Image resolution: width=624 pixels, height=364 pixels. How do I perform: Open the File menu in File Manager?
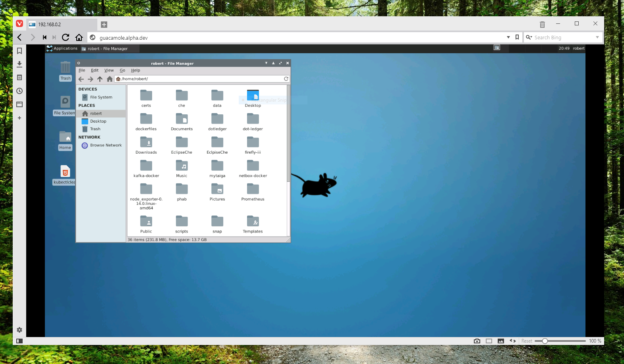coord(82,70)
